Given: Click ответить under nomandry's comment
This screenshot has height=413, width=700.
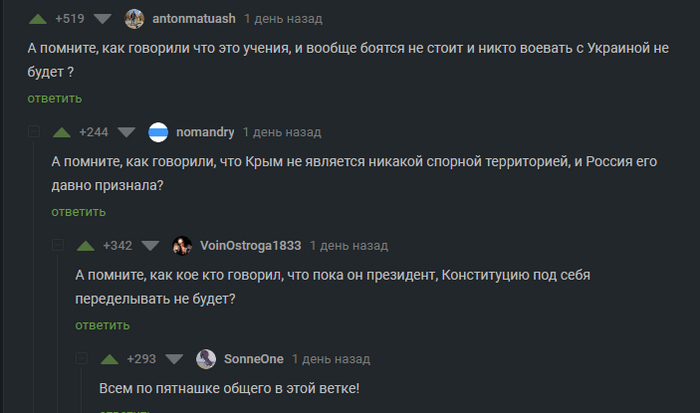Looking at the screenshot, I should click(78, 211).
